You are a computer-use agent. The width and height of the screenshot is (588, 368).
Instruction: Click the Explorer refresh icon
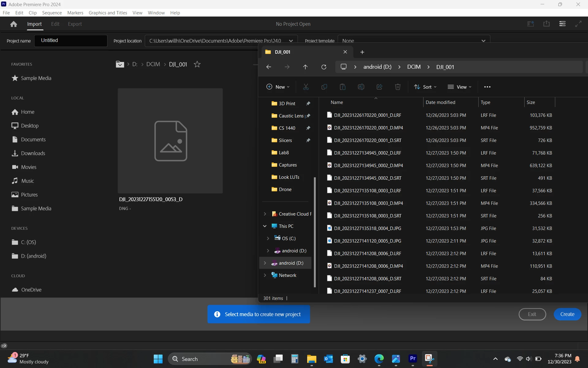(324, 67)
